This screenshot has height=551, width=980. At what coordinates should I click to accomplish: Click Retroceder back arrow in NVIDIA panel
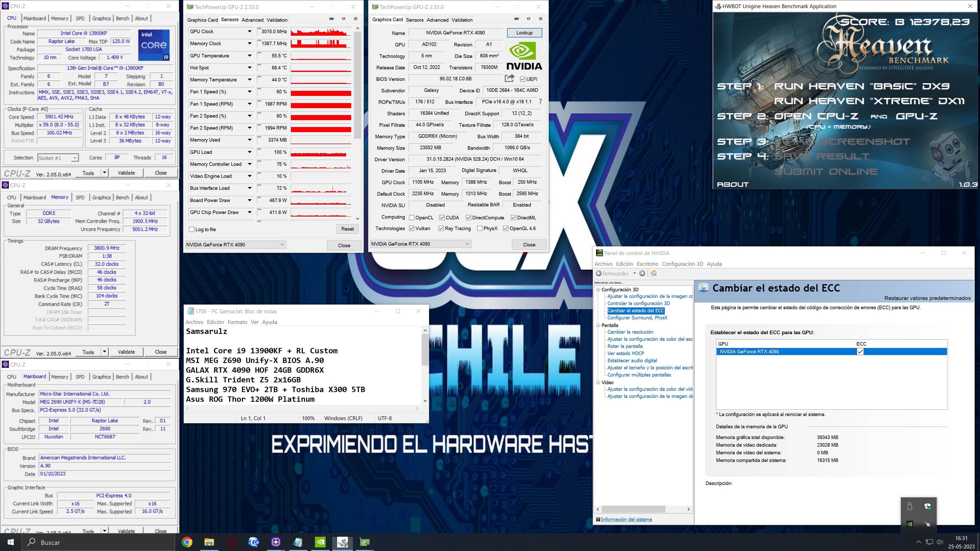(599, 273)
